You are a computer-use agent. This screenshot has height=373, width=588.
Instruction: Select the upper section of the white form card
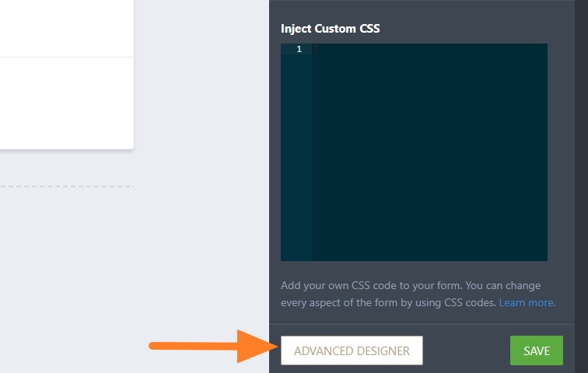click(66, 27)
